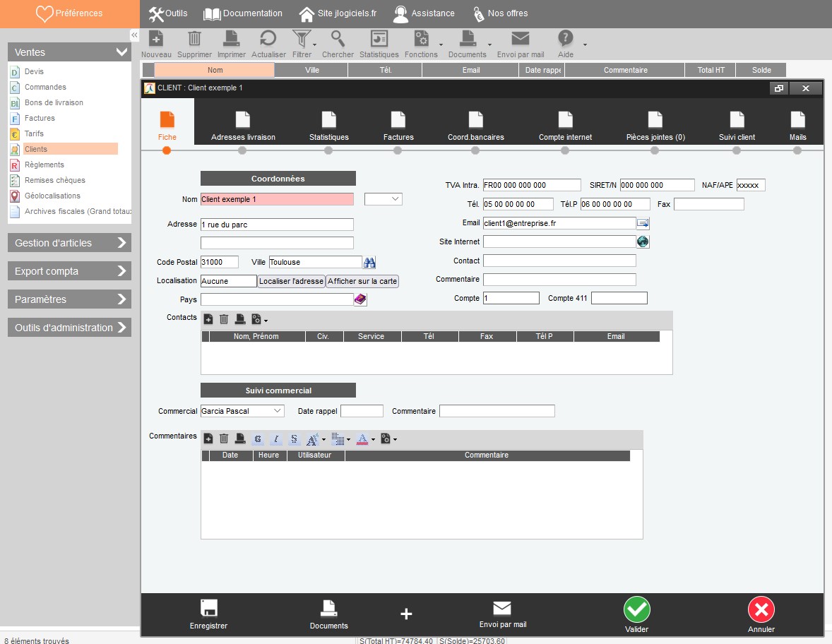Switch to the Adresses livraison tab
The width and height of the screenshot is (832, 644).
click(243, 126)
